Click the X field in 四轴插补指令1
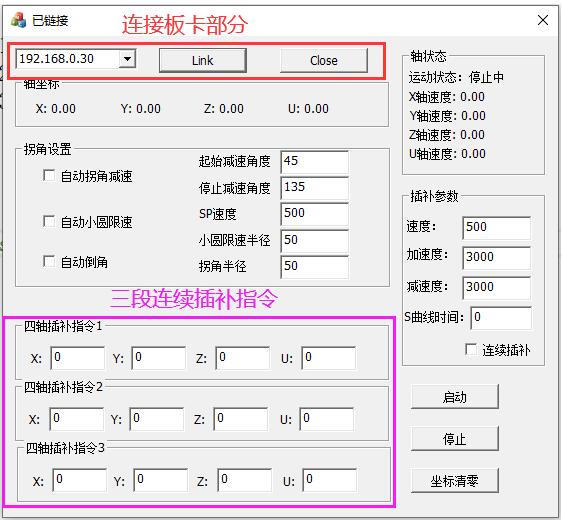The width and height of the screenshot is (563, 525). pos(78,358)
